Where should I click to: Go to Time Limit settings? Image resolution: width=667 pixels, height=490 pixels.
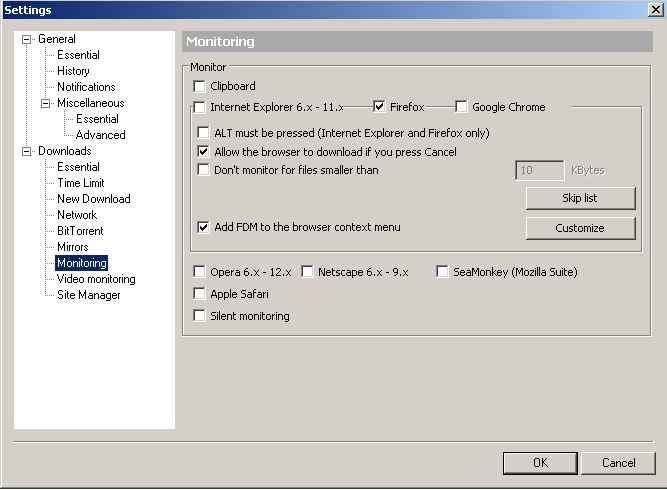(81, 183)
